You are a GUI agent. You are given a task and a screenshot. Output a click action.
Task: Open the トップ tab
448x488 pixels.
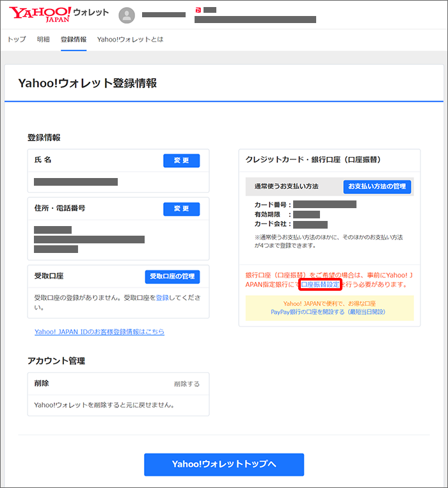click(17, 39)
